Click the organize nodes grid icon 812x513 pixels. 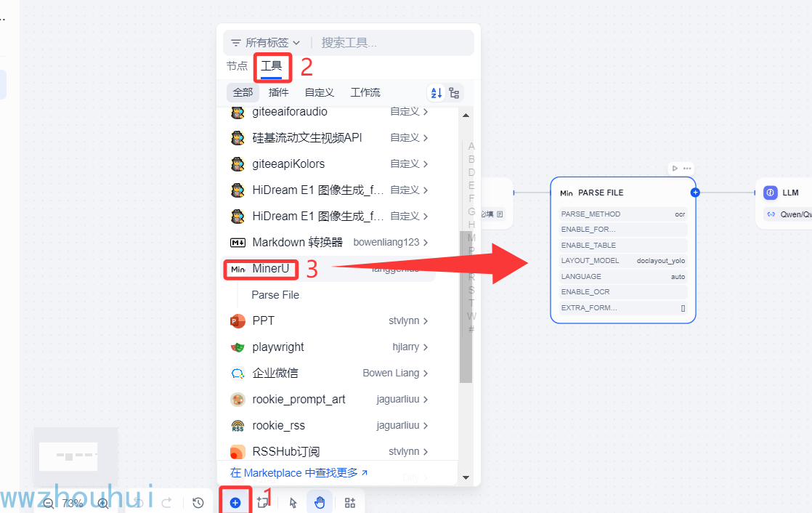[x=350, y=503]
